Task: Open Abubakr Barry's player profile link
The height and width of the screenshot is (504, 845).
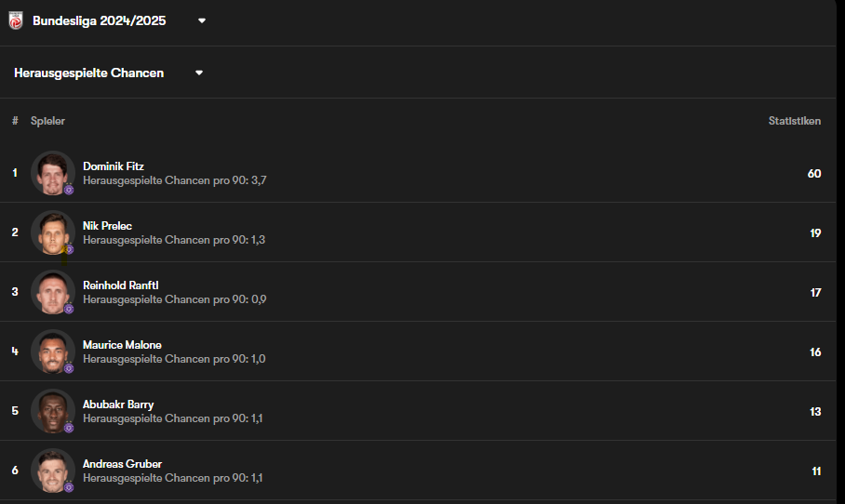Action: [x=118, y=405]
